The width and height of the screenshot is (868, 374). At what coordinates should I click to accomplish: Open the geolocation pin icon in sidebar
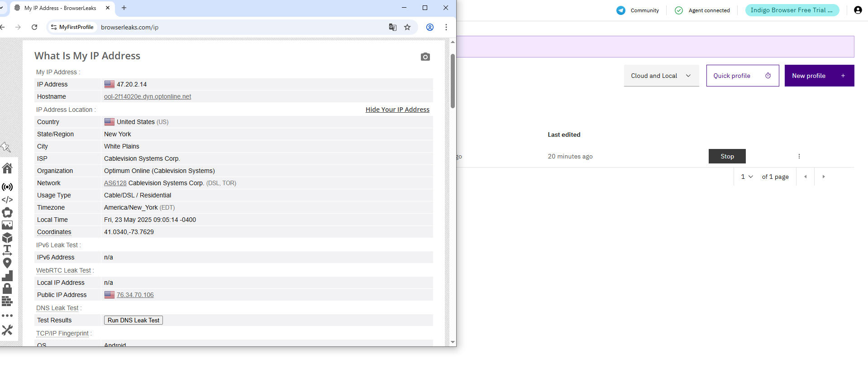click(x=7, y=263)
